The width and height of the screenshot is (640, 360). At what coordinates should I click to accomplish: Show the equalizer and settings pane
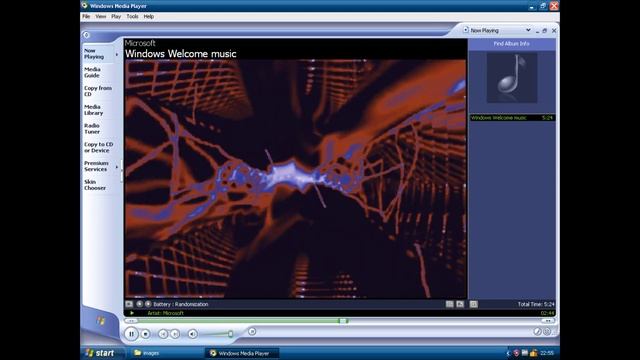pyautogui.click(x=449, y=304)
